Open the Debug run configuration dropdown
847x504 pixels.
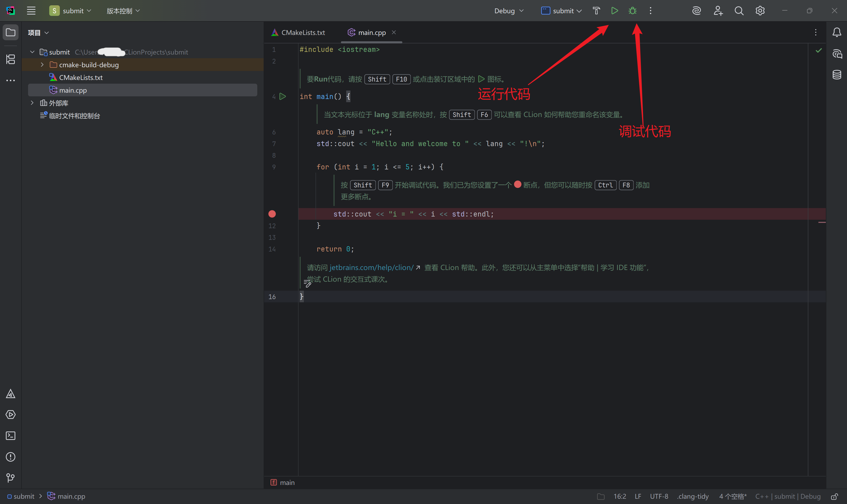(x=508, y=11)
